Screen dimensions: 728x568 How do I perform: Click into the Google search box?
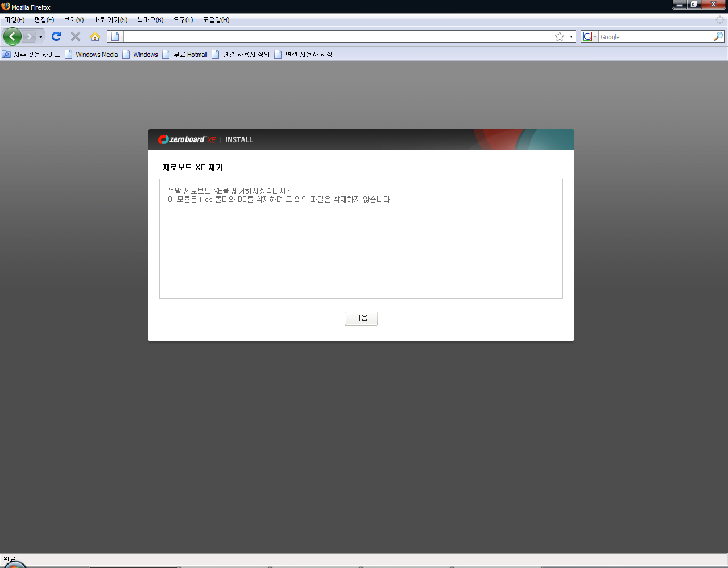pos(656,36)
